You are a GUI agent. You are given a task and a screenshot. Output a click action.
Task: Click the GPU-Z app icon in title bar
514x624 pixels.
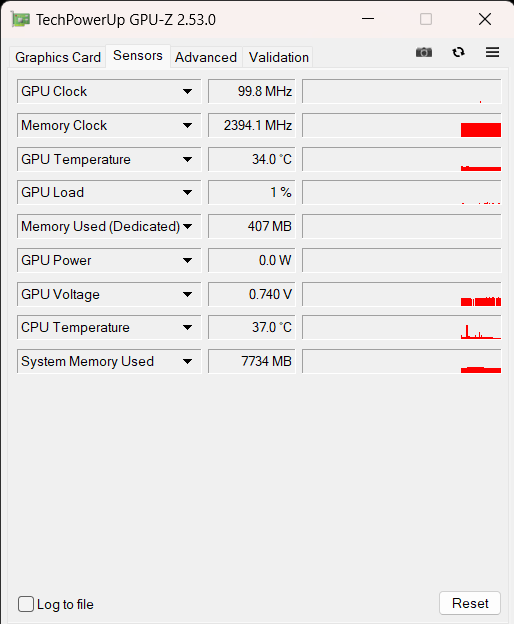tap(21, 20)
